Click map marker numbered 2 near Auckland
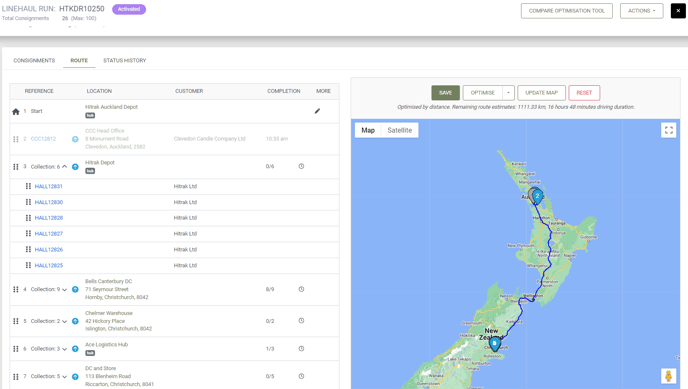This screenshot has height=389, width=688. point(537,196)
